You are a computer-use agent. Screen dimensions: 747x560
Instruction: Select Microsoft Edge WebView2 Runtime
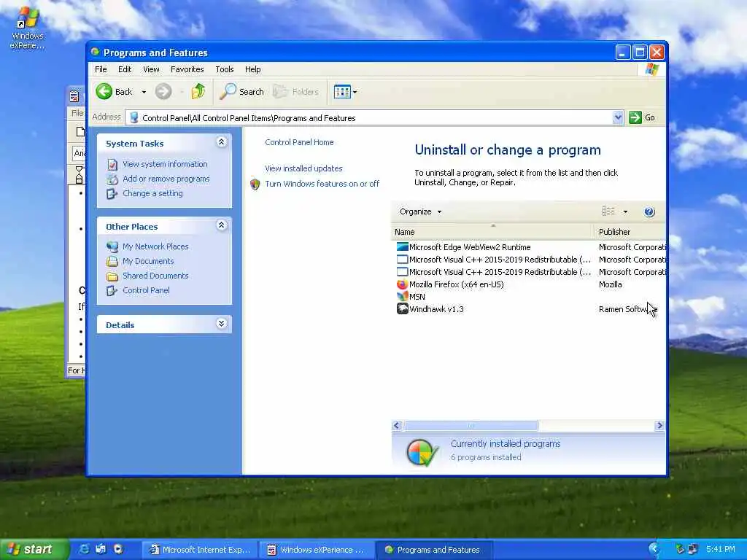click(x=470, y=247)
